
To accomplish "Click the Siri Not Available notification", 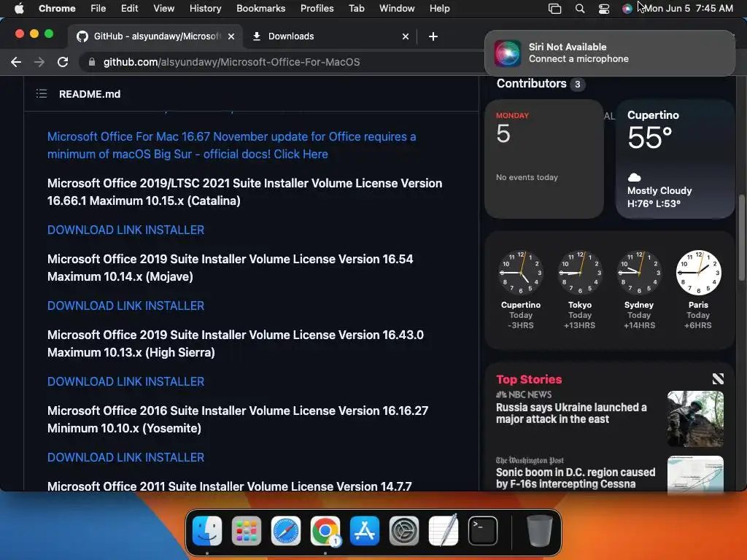I will [609, 52].
